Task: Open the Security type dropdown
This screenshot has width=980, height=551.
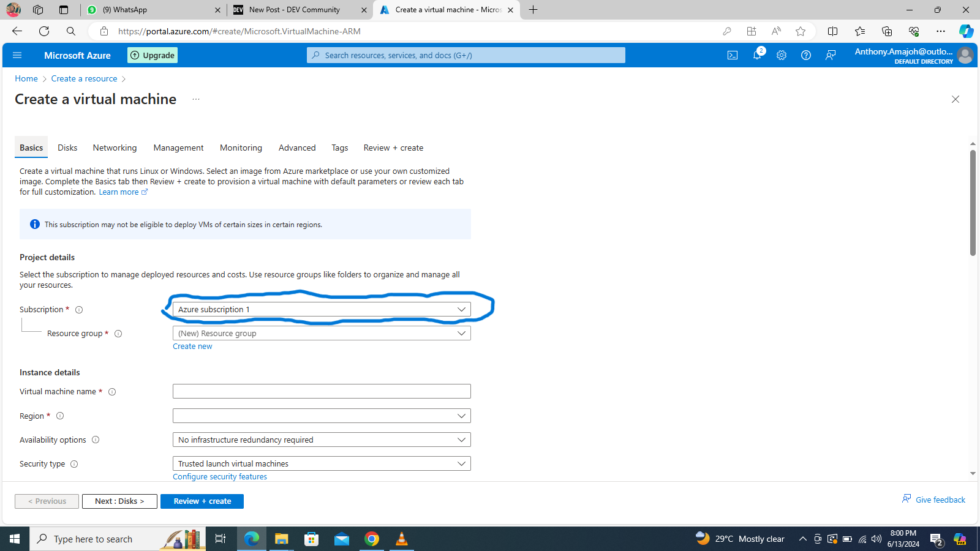Action: coord(322,463)
